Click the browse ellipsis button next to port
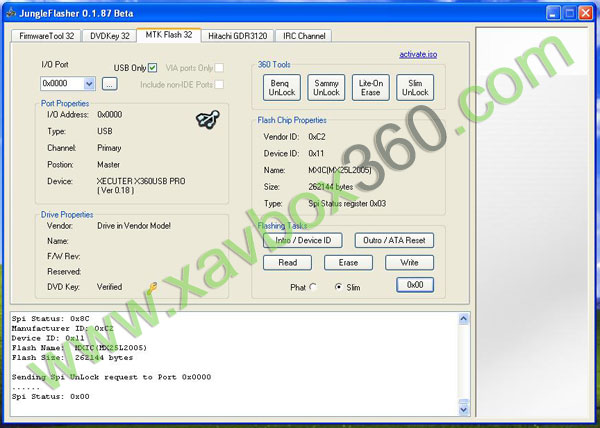Viewport: 600px width, 428px height. pyautogui.click(x=109, y=84)
